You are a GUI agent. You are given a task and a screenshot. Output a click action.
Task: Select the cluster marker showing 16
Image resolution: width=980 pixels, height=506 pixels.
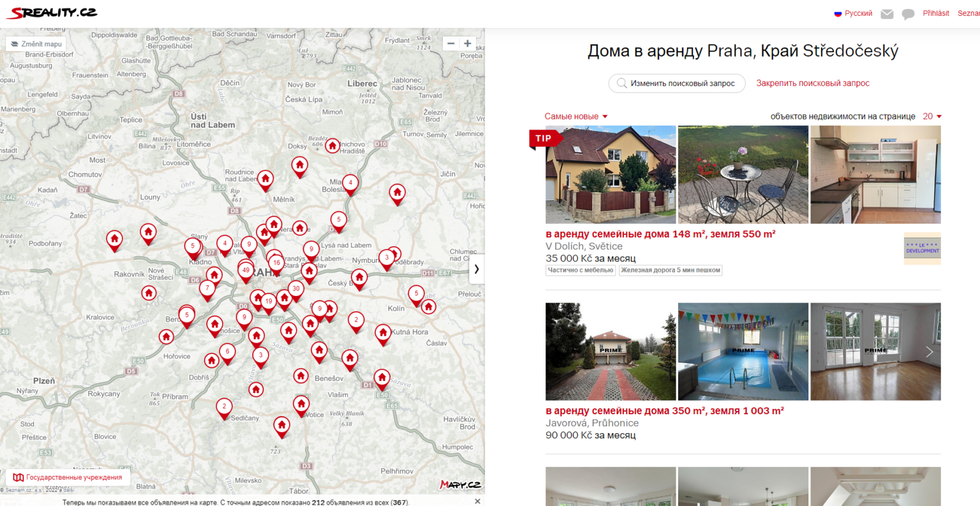tap(276, 263)
